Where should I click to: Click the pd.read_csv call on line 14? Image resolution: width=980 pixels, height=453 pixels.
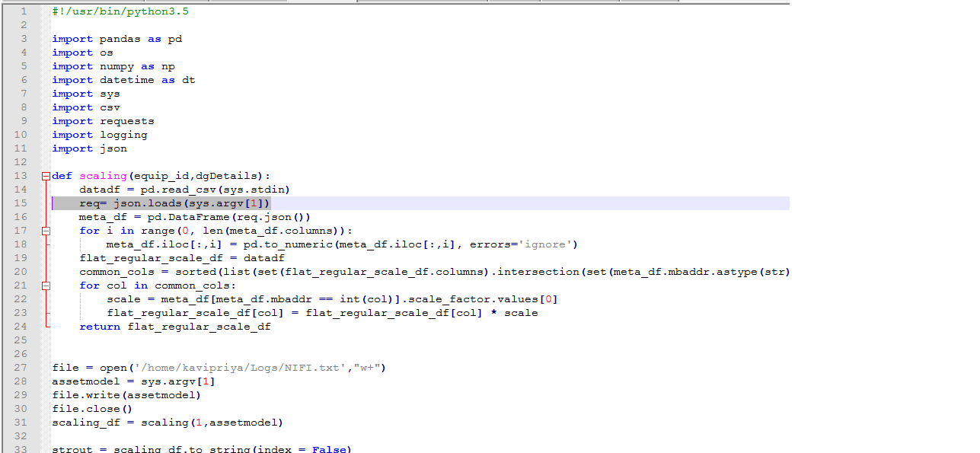(179, 189)
